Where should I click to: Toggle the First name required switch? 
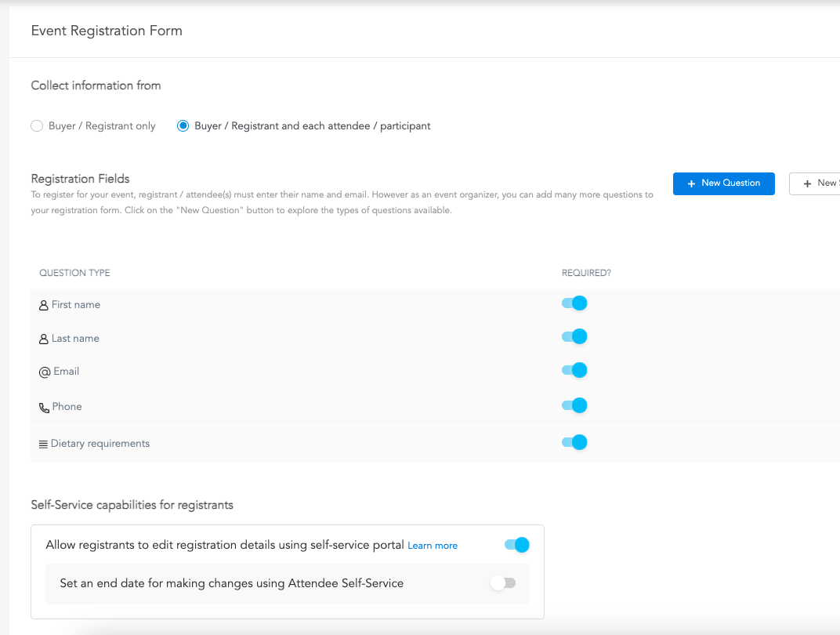coord(574,303)
